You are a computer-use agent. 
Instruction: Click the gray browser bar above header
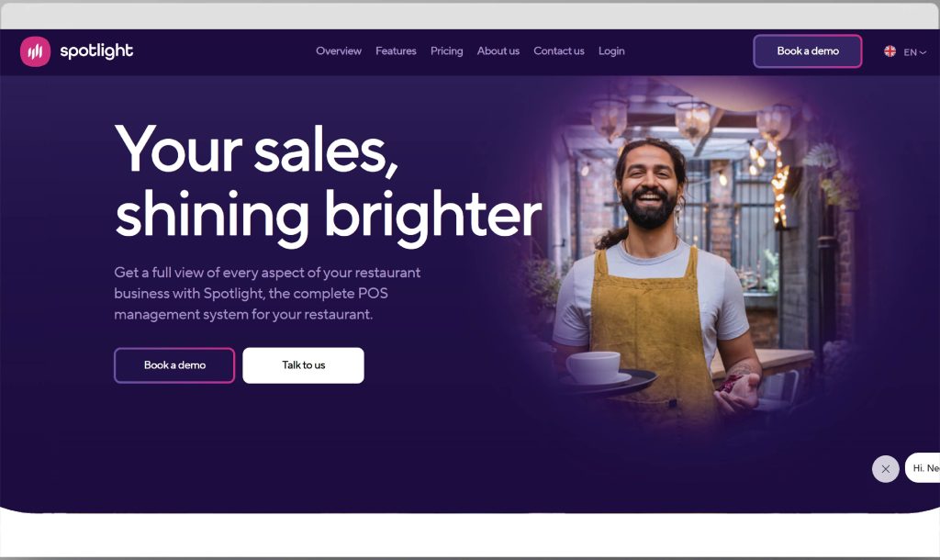tap(470, 17)
